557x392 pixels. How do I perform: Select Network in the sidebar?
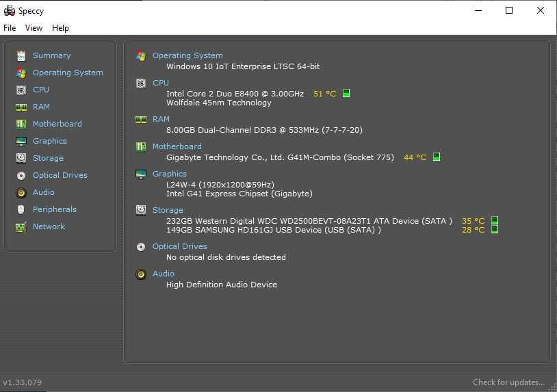49,226
